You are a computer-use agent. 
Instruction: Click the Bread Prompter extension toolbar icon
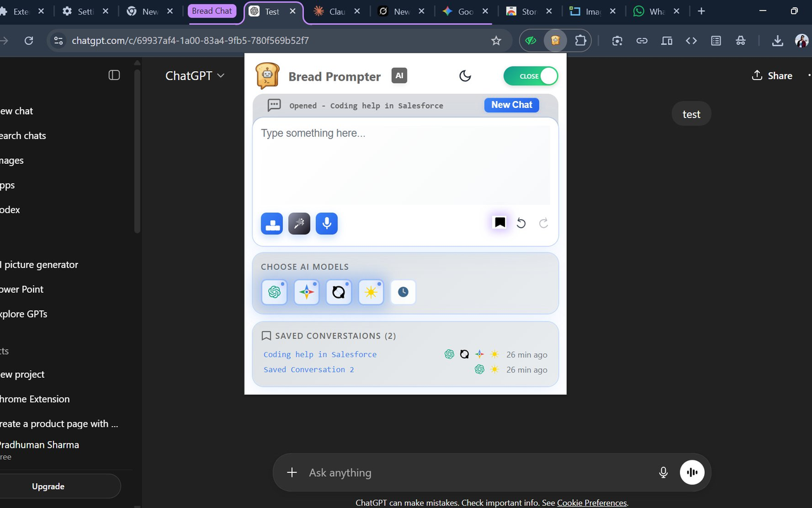tap(555, 41)
